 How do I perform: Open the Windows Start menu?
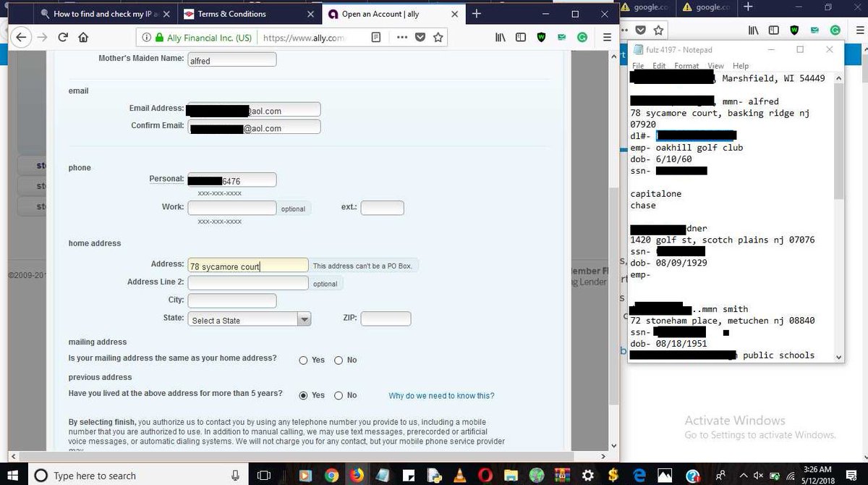pos(14,476)
